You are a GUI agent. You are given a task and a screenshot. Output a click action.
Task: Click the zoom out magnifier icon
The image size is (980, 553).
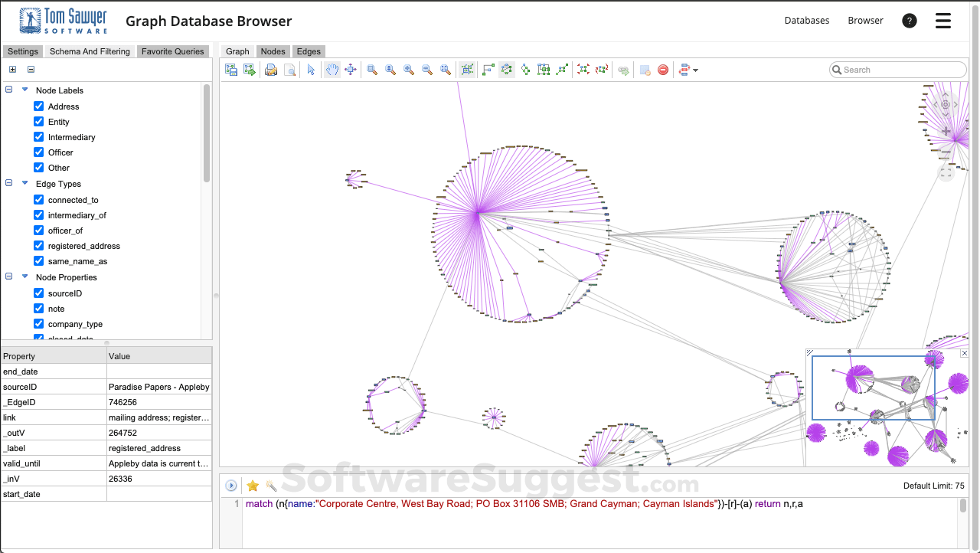tap(427, 70)
